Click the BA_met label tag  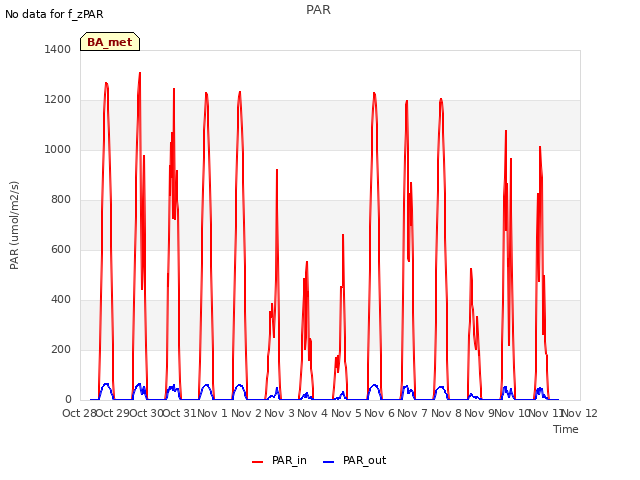(110, 42)
